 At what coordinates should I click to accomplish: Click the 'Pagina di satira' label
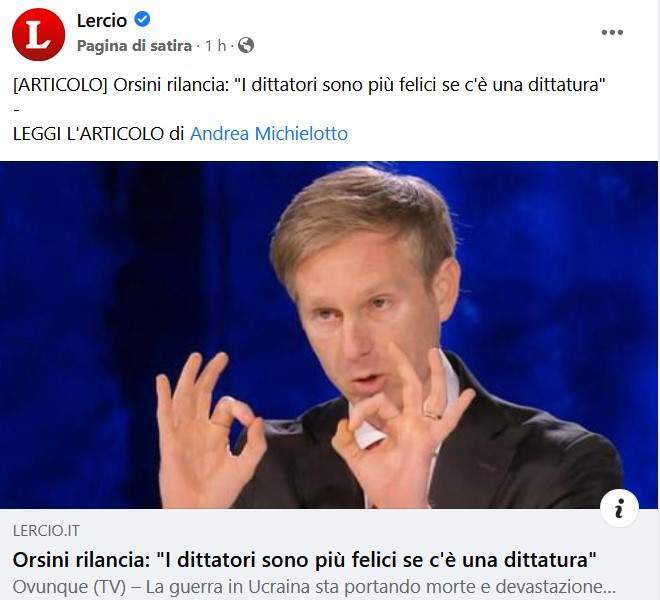click(134, 45)
